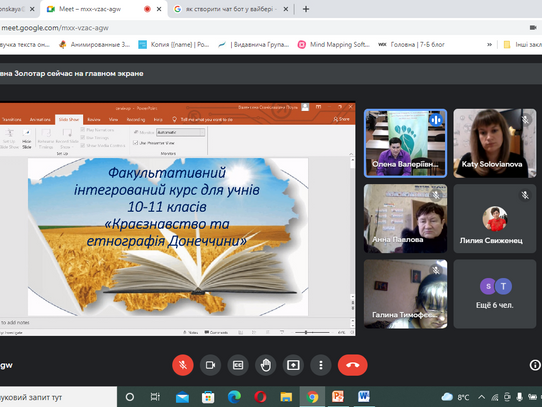Open the Transitions tab in PowerPoint
Screen dimensions: 542x407
click(11, 120)
